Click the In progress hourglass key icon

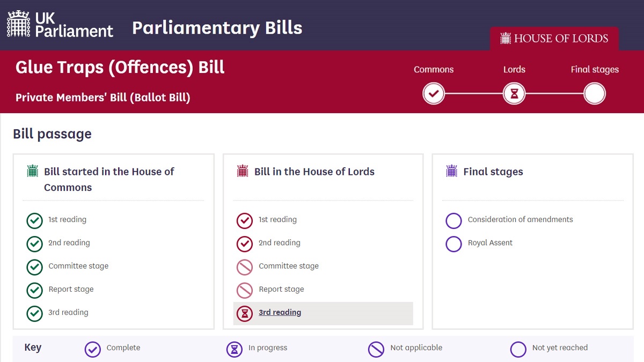(x=235, y=349)
